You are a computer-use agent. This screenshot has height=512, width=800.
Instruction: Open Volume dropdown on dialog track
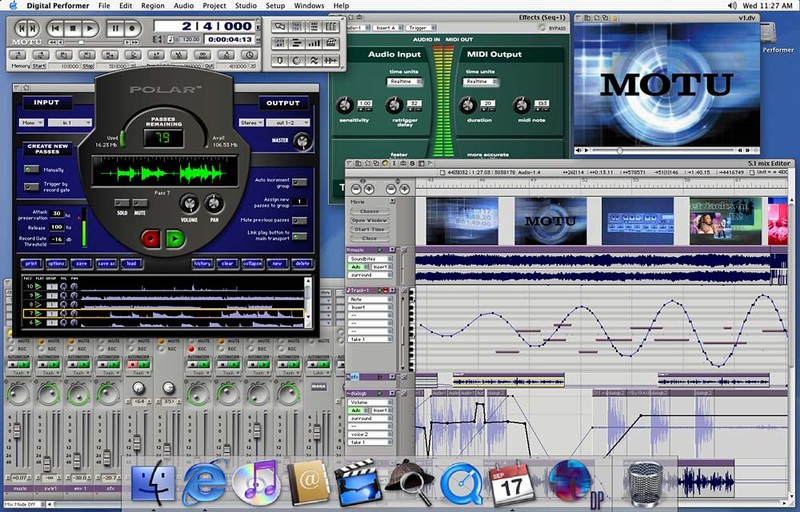coord(370,402)
